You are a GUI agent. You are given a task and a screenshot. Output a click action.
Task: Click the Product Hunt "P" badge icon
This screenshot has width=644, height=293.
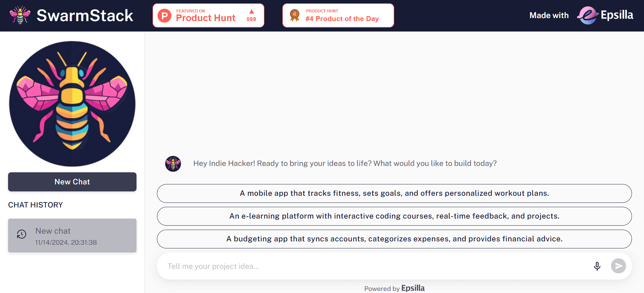[164, 15]
